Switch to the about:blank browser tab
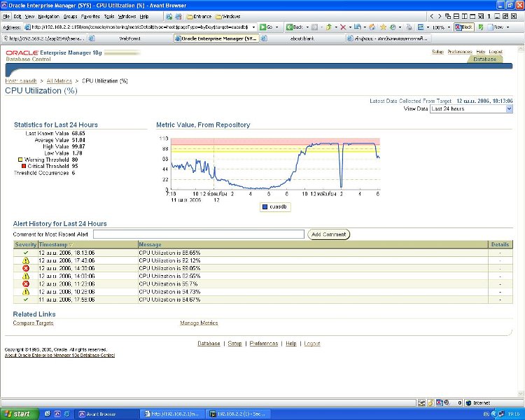The width and height of the screenshot is (525, 420). [302, 39]
